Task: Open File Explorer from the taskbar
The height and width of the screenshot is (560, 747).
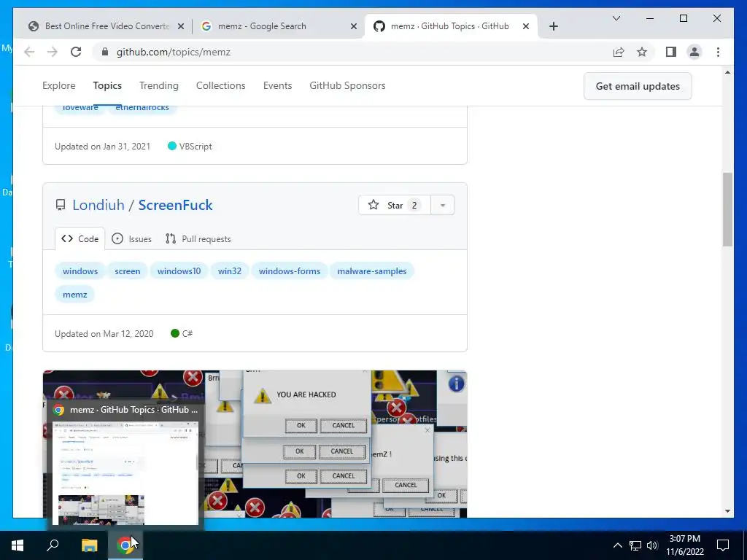Action: tap(89, 545)
